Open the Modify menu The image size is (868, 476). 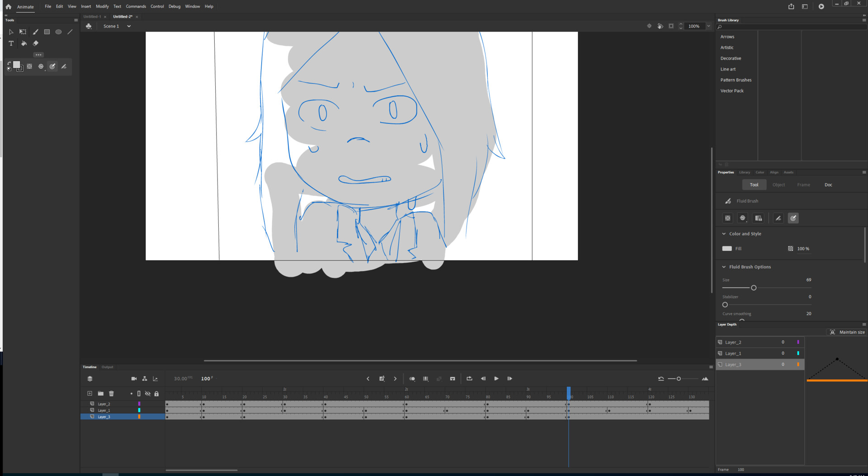(x=102, y=6)
